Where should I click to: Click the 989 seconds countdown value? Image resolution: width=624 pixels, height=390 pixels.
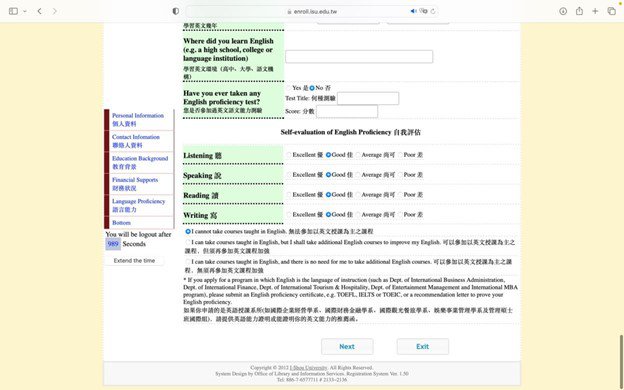click(x=113, y=244)
